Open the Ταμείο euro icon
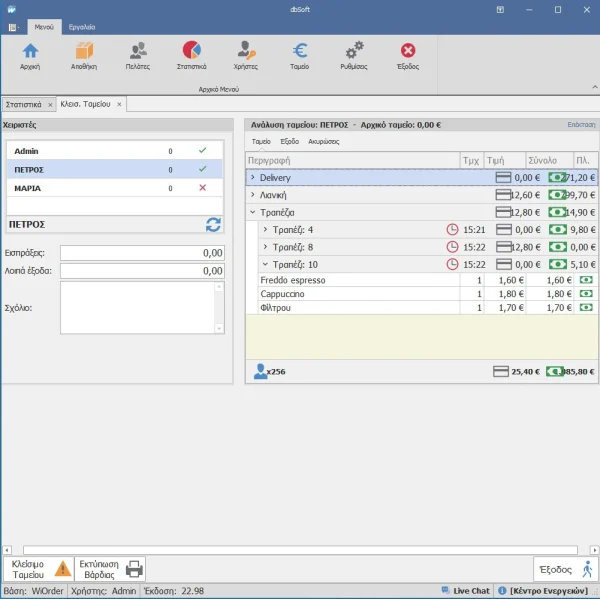The width and height of the screenshot is (600, 599). pyautogui.click(x=299, y=54)
